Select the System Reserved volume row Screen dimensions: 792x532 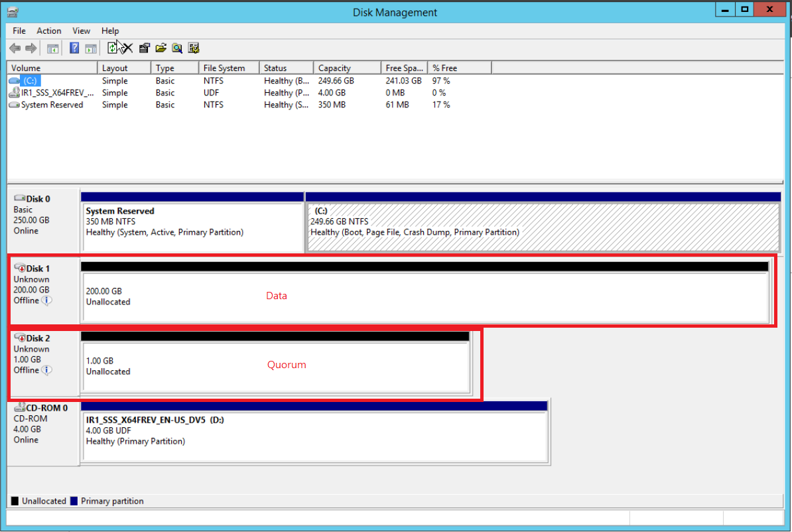coord(52,105)
